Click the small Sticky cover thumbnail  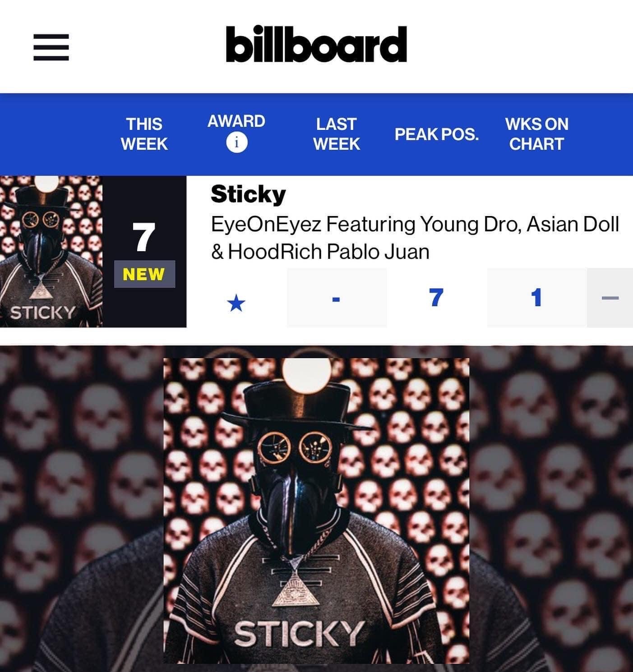point(51,251)
